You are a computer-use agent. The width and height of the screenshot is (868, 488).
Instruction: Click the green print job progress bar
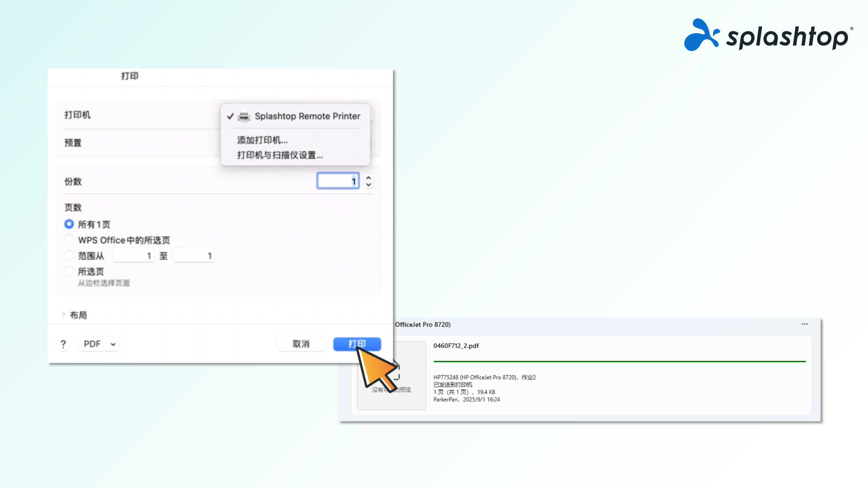pyautogui.click(x=619, y=362)
